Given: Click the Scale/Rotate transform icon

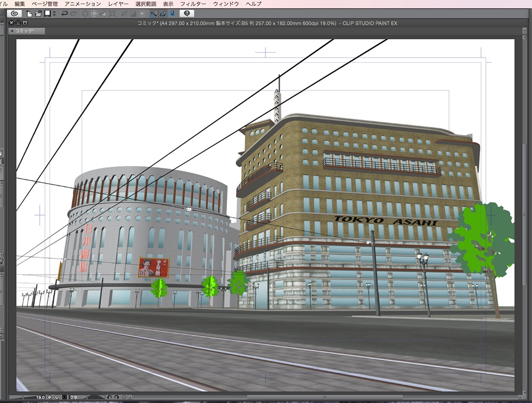Looking at the screenshot, I should (x=112, y=14).
